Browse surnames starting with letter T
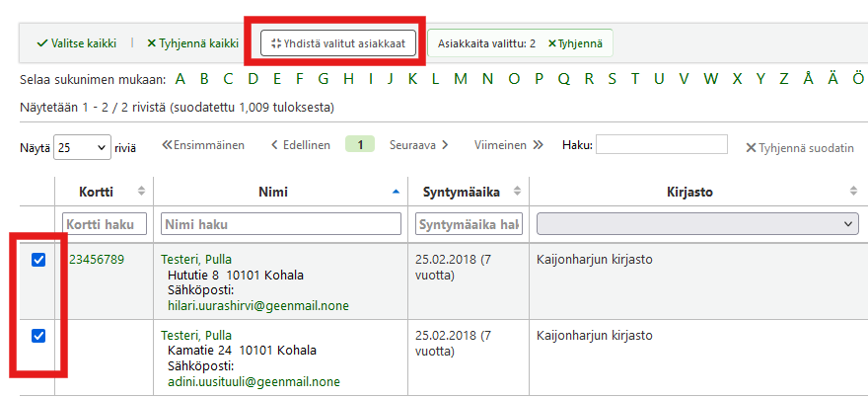 pos(635,80)
